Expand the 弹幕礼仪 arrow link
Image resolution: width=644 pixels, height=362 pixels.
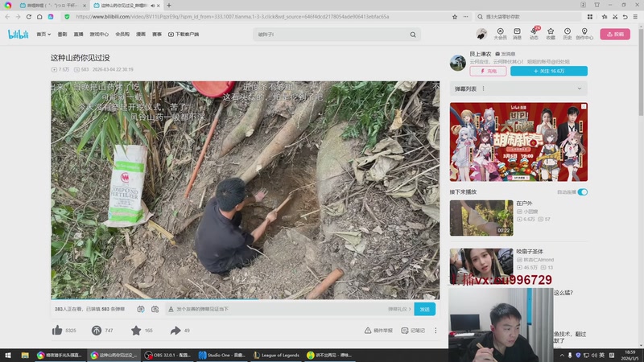pos(399,309)
